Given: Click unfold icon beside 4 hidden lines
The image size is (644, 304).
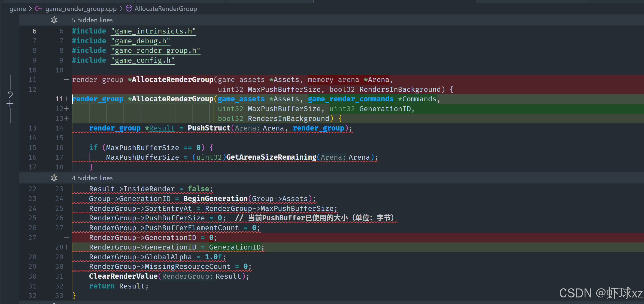Looking at the screenshot, I should click(54, 178).
